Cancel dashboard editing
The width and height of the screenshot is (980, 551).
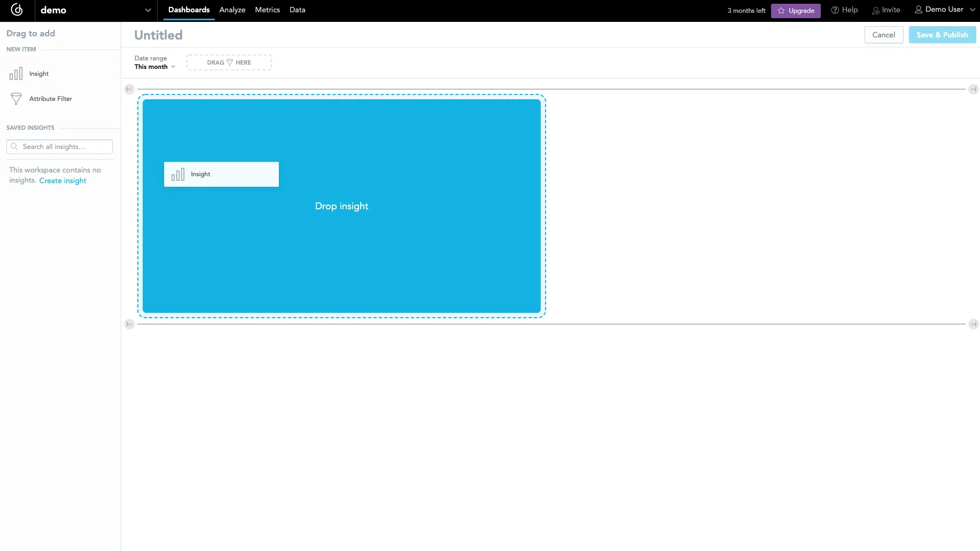coord(884,35)
